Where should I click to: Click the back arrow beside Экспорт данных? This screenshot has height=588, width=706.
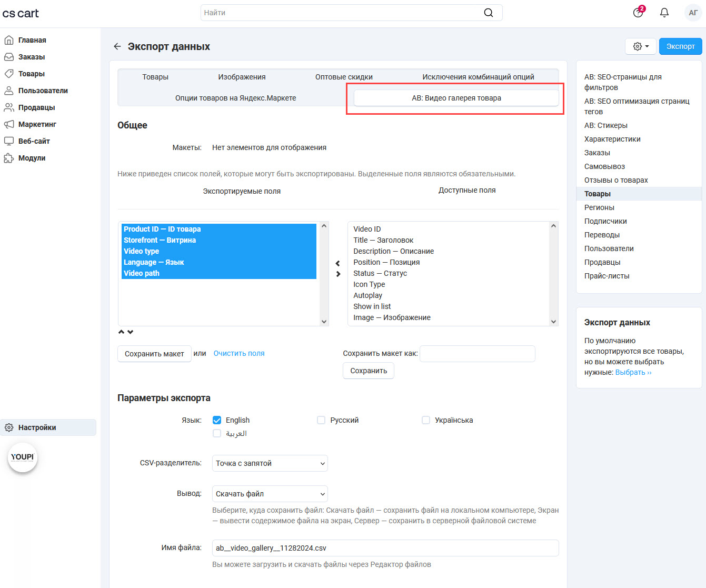(x=117, y=46)
